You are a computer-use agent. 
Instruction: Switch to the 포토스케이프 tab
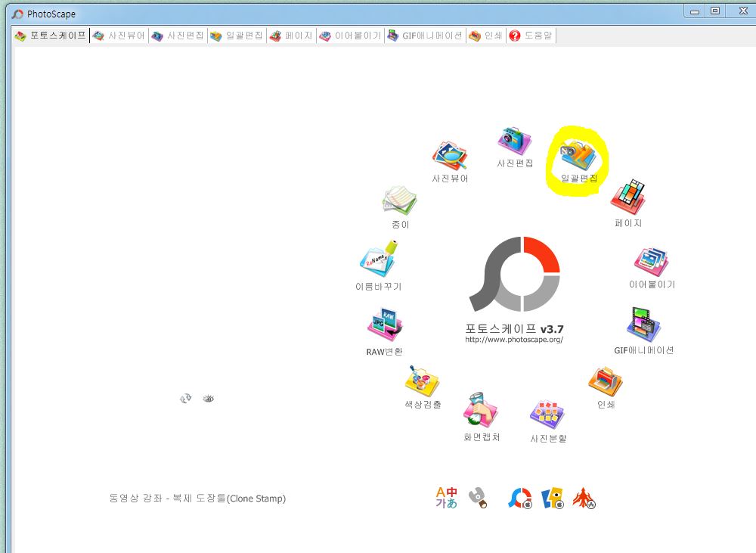[x=51, y=36]
